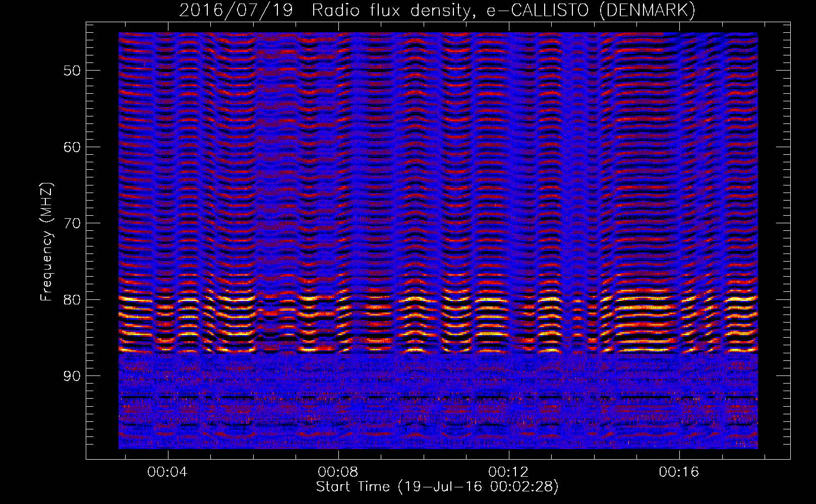The width and height of the screenshot is (816, 504).
Task: Click the 90 MHz frequency tick label
Action: coord(72,376)
